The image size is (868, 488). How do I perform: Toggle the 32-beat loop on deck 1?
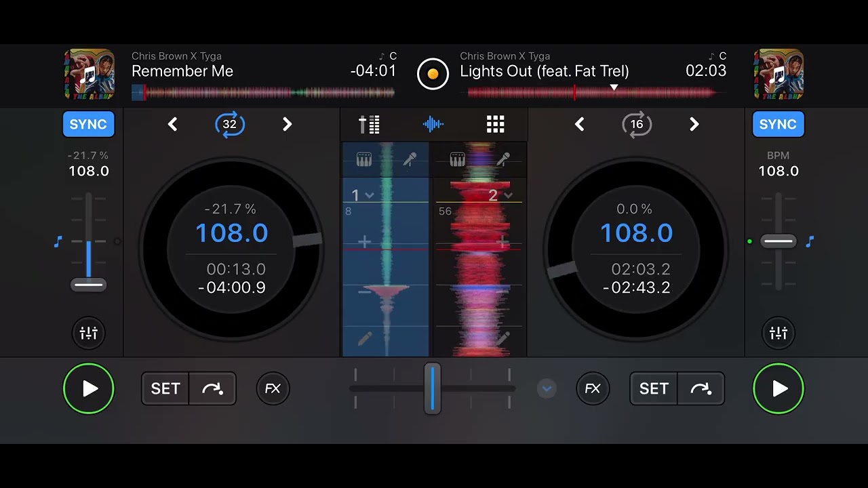point(230,124)
